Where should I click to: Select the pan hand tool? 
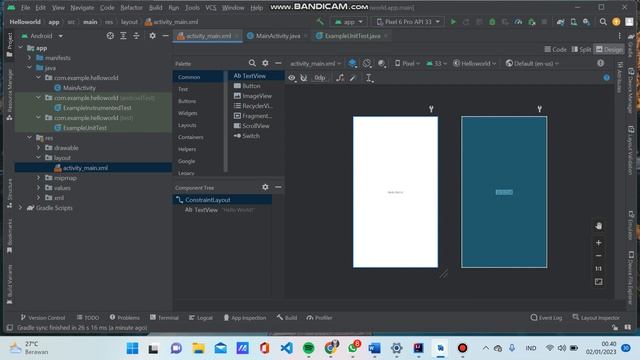[x=598, y=226]
